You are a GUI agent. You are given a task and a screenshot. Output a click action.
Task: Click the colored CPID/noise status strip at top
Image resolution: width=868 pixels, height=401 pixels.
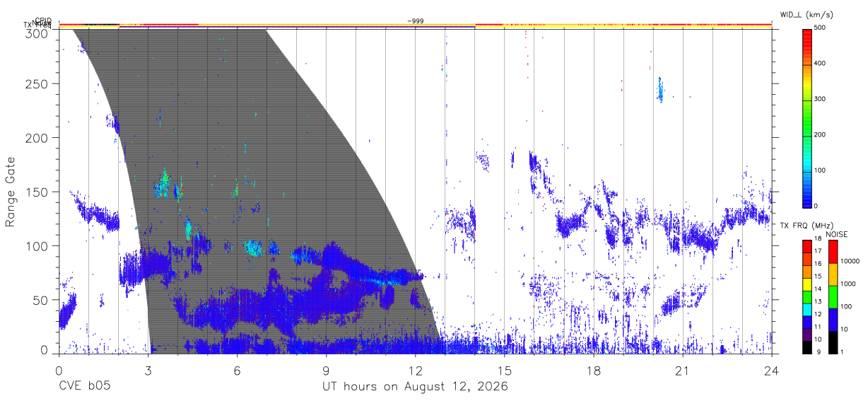click(415, 25)
